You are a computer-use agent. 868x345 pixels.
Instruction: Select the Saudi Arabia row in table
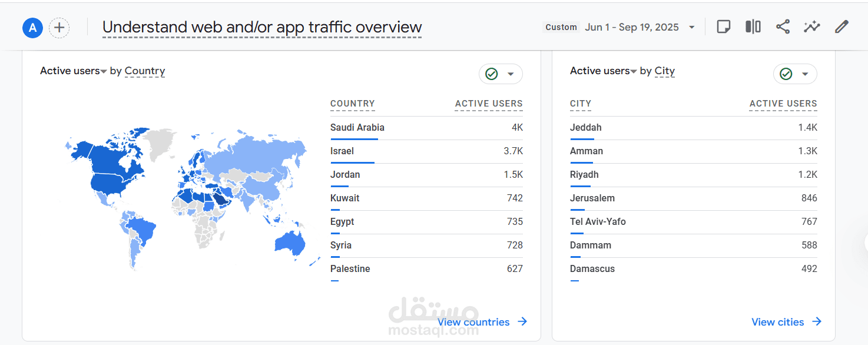point(357,128)
